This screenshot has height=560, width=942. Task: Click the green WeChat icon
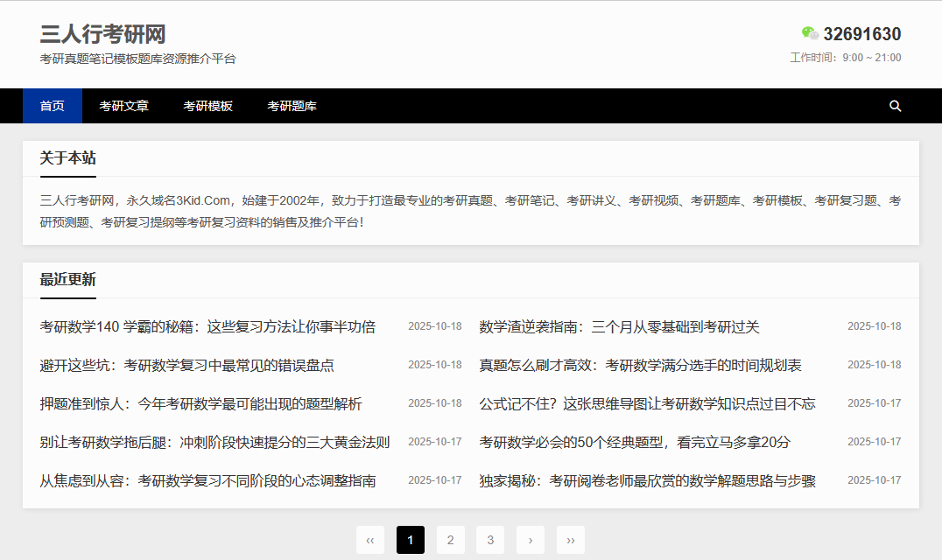click(810, 34)
